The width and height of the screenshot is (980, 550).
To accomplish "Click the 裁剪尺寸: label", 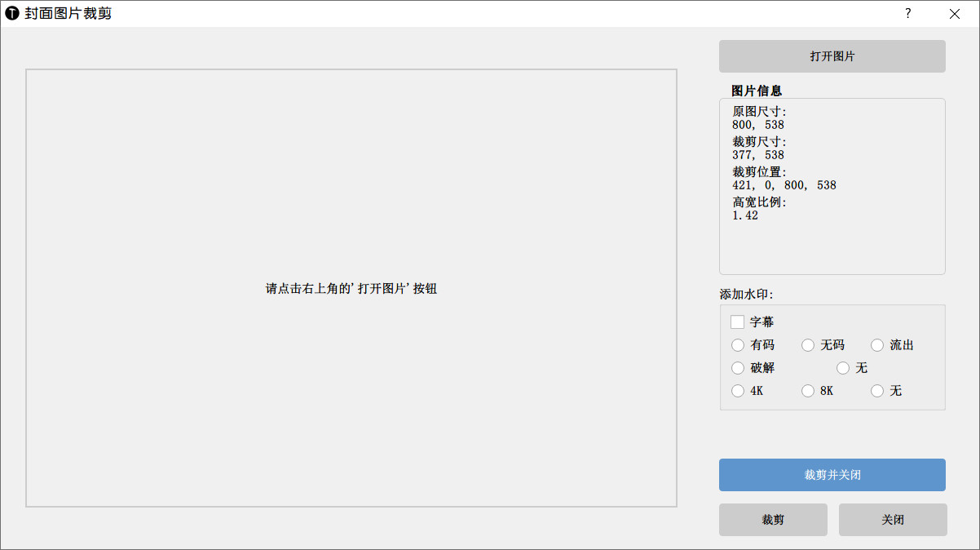I will [759, 142].
